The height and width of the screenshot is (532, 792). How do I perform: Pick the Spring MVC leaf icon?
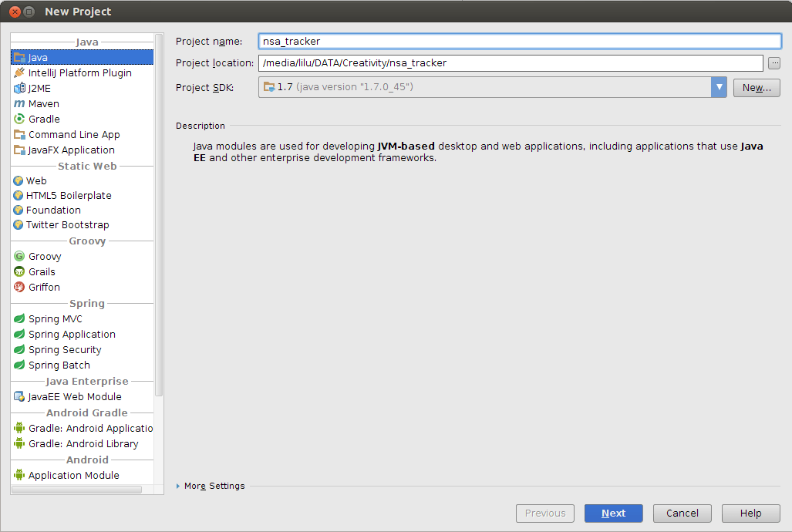(x=19, y=318)
